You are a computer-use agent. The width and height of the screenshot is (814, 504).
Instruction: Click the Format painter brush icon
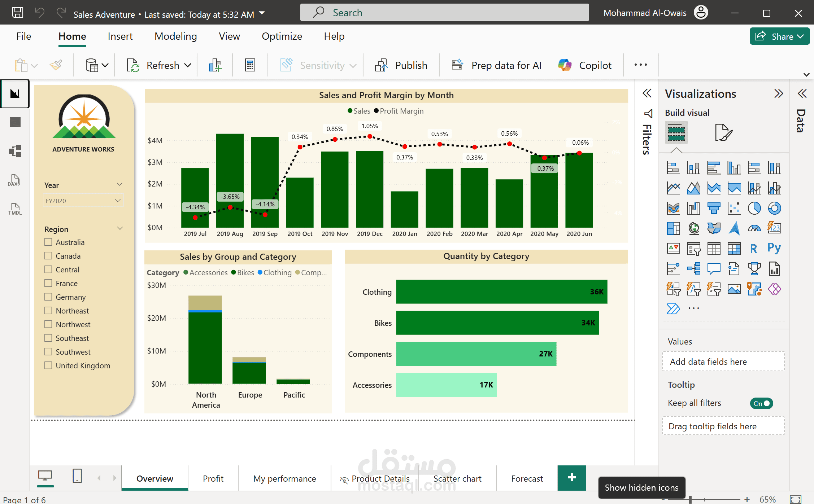[x=56, y=65]
